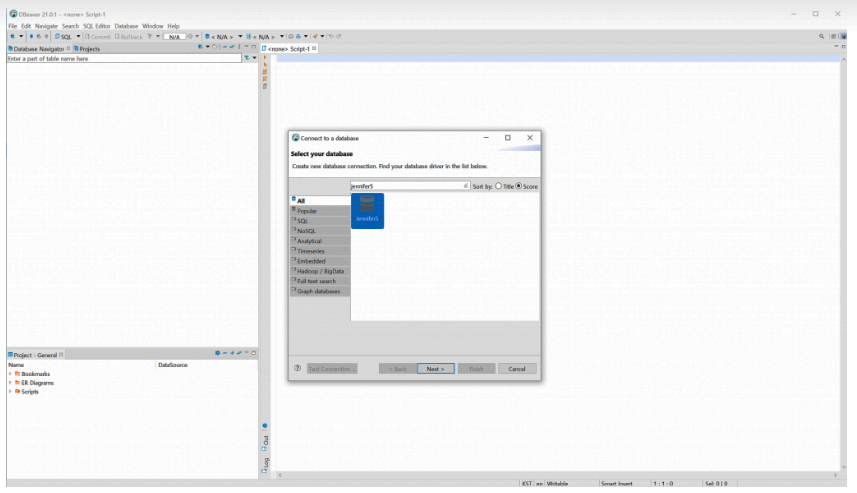Open SQL editor from toolbar SQL button
Image resolution: width=857 pixels, height=493 pixels.
(x=63, y=37)
